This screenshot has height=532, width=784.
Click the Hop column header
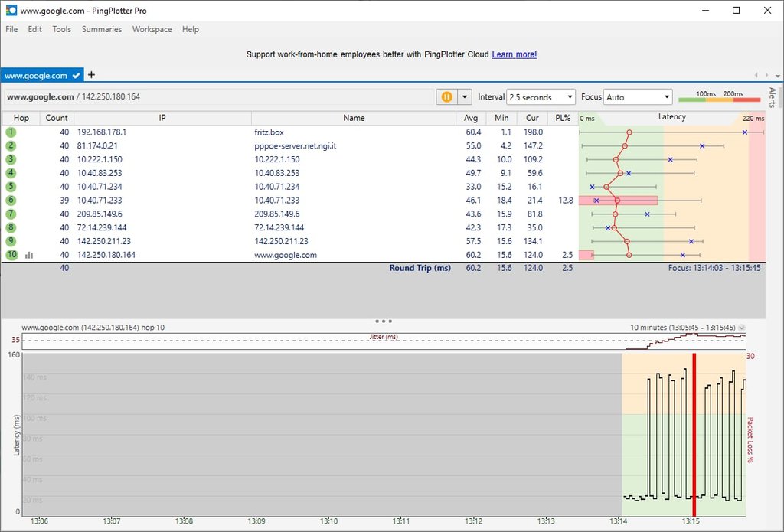click(x=21, y=118)
